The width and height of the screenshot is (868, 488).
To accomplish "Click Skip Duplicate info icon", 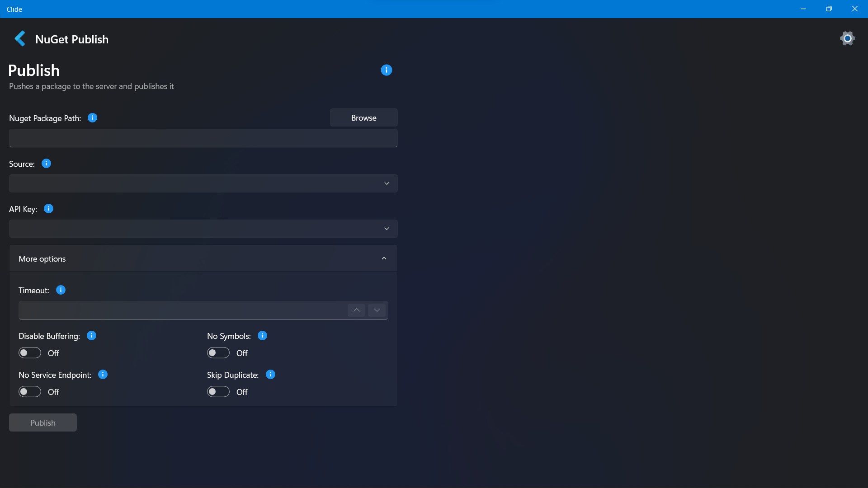I will point(270,375).
